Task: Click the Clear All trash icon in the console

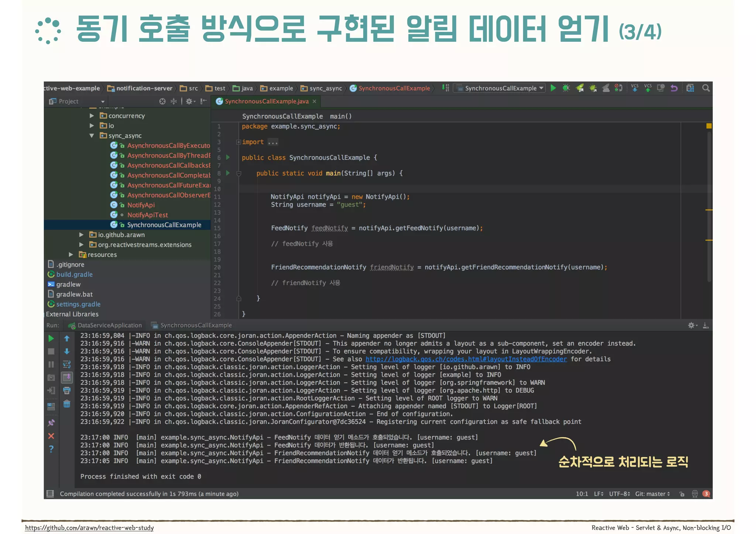Action: (67, 404)
